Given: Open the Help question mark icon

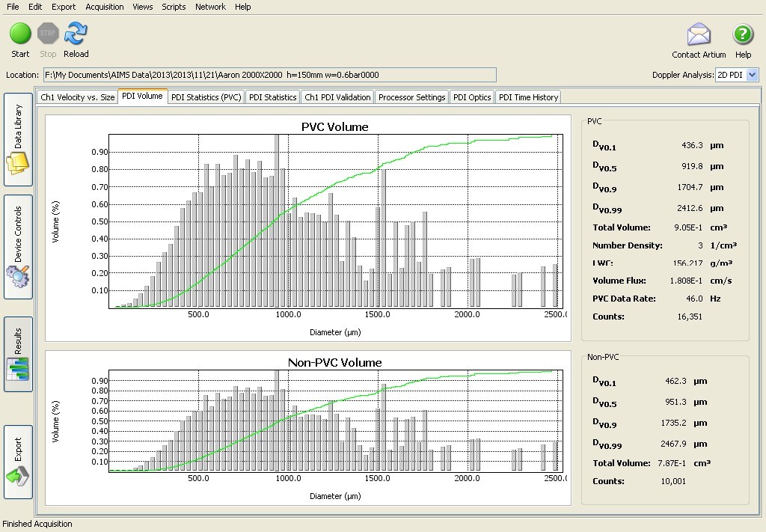Looking at the screenshot, I should tap(743, 34).
